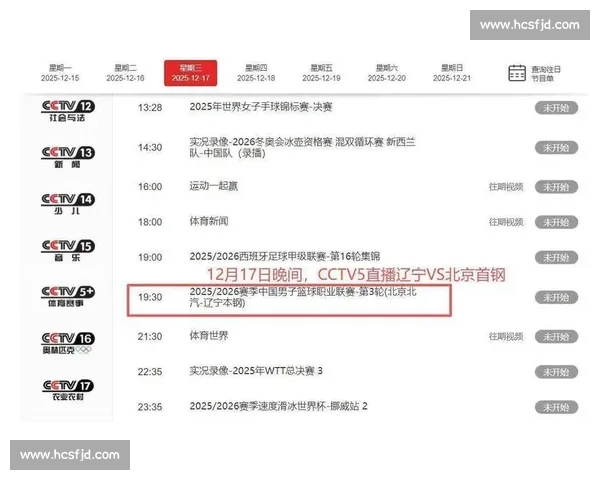Click the 22:35 time entry
This screenshot has height=480, width=600.
coord(150,372)
